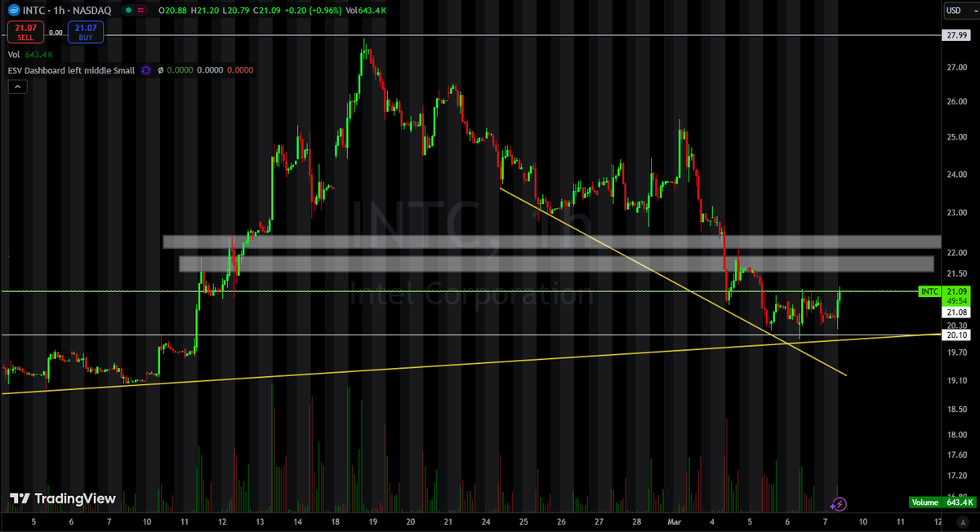Select the ascending yellow support trendline
Image resolution: width=980 pixels, height=532 pixels.
[470, 363]
